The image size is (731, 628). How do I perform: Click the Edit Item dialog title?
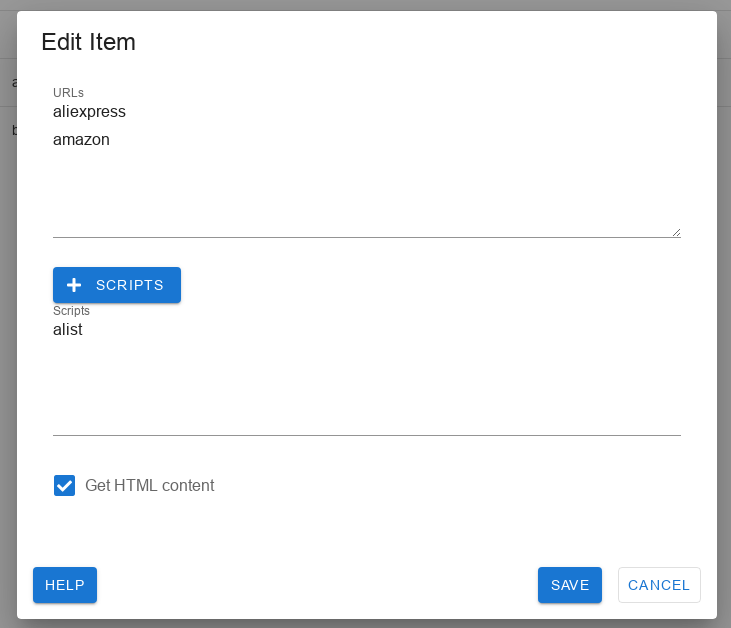[x=88, y=42]
